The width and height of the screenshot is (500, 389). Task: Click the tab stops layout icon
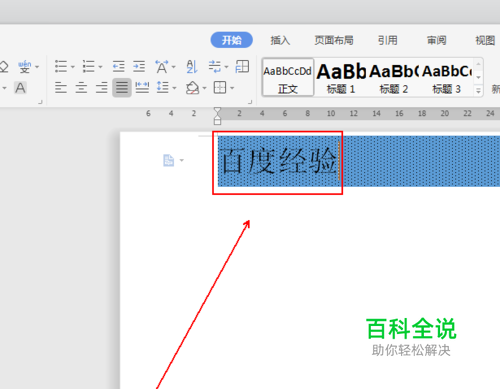[242, 66]
